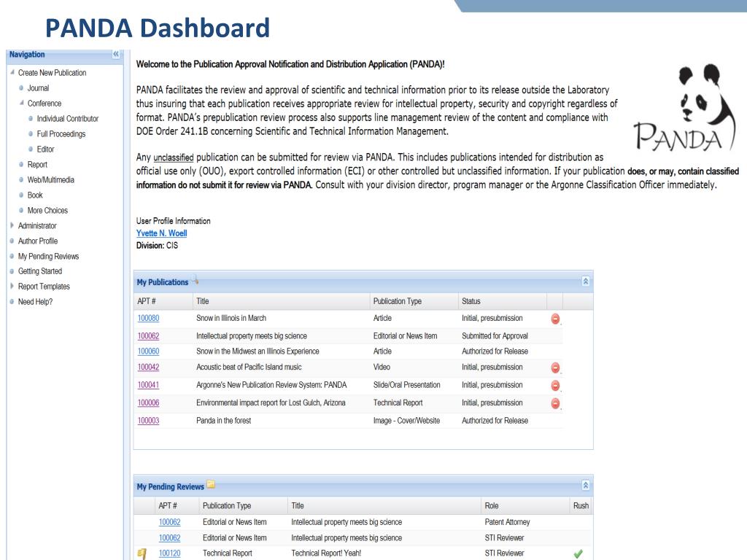Click search icon beside My Publications title
Image resolution: width=747 pixels, height=560 pixels.
click(195, 279)
